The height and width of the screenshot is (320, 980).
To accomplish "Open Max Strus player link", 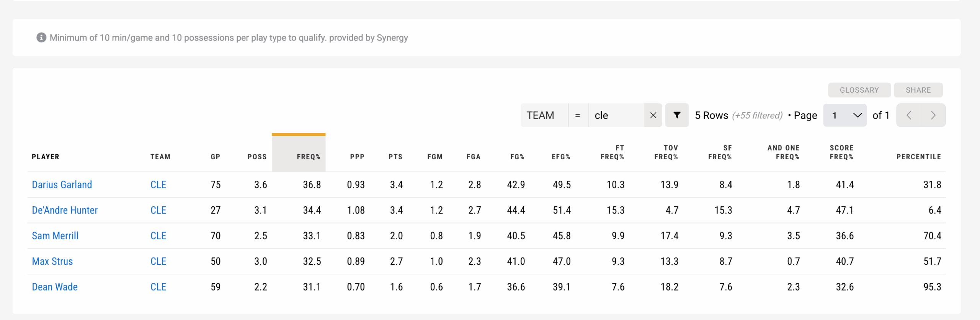I will coord(52,261).
